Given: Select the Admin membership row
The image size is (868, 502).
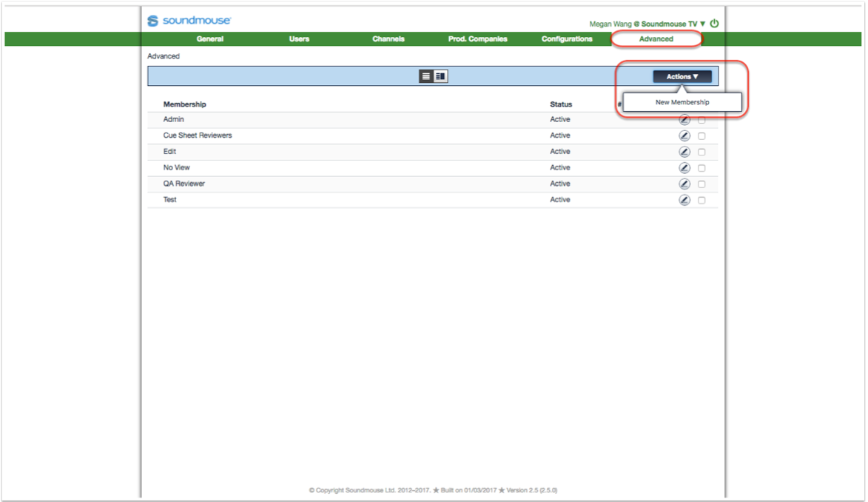Looking at the screenshot, I should click(x=432, y=120).
